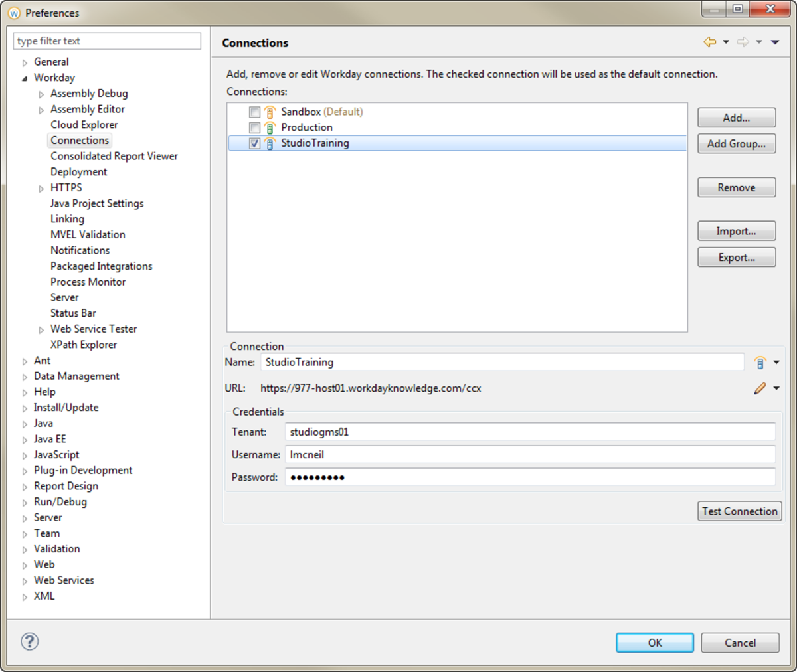Expand the Assembly Editor node

[x=41, y=110]
